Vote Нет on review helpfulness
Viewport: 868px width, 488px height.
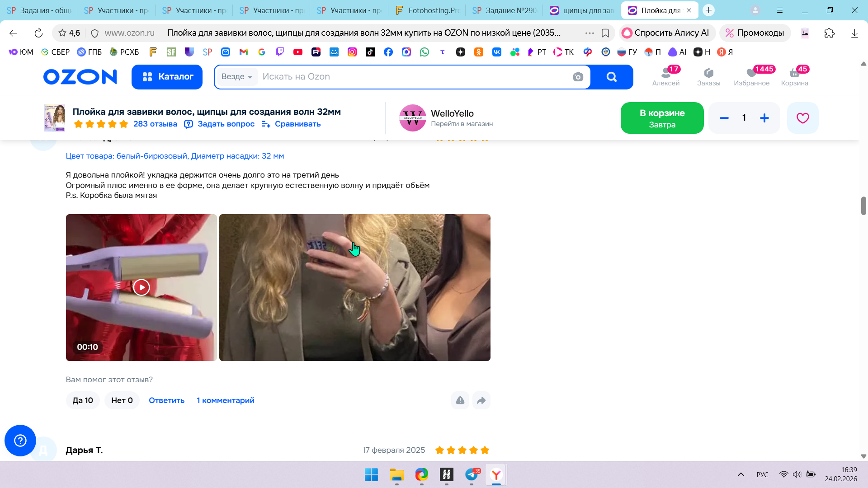tap(122, 400)
